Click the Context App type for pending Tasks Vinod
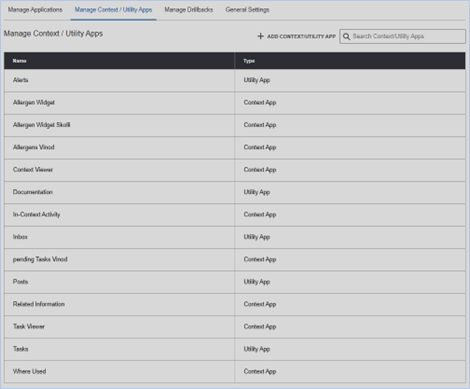Image resolution: width=470 pixels, height=389 pixels. (x=260, y=259)
